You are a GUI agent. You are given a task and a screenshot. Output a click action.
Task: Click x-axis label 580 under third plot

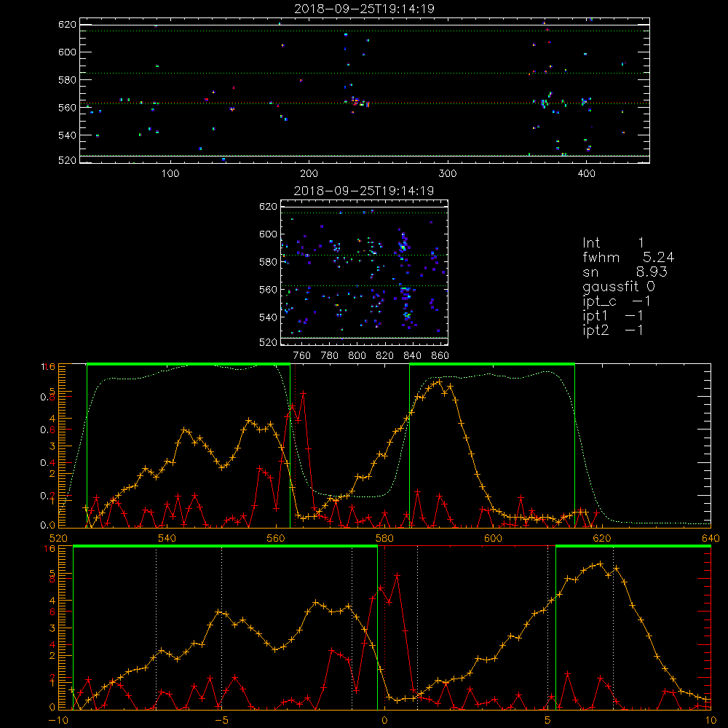[384, 539]
